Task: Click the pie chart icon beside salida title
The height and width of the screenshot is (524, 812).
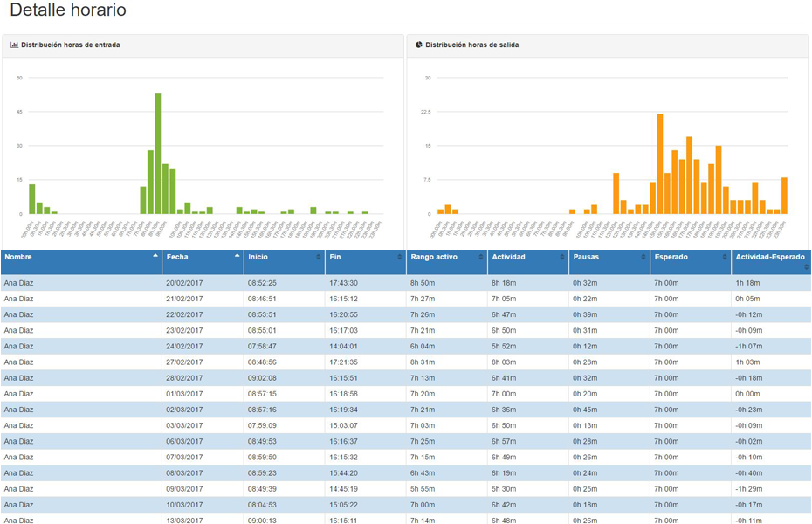Action: (x=419, y=45)
